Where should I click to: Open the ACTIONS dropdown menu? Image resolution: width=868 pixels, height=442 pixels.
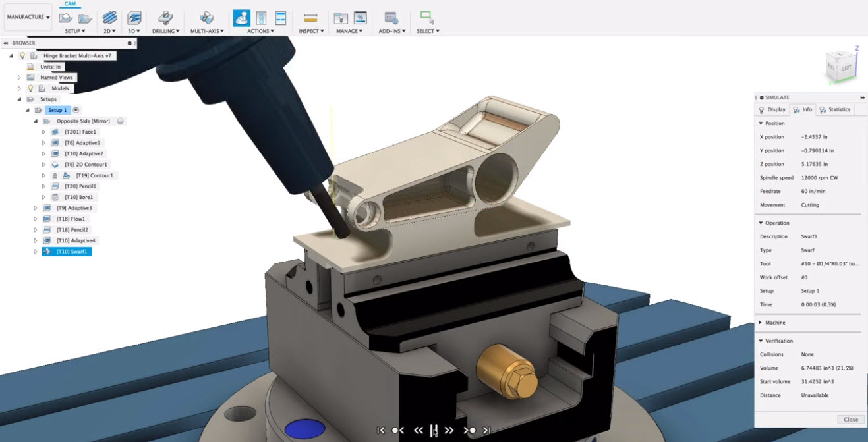(x=260, y=31)
